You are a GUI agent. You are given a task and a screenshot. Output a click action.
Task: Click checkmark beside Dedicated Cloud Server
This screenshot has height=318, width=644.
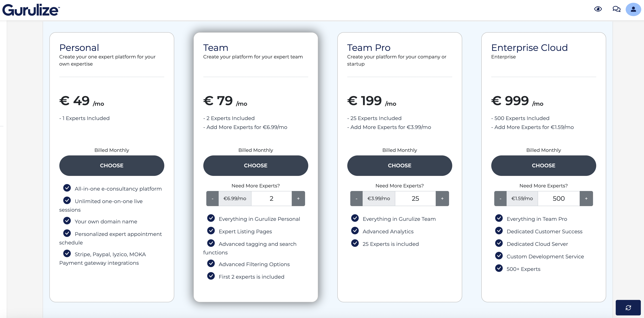pos(499,243)
